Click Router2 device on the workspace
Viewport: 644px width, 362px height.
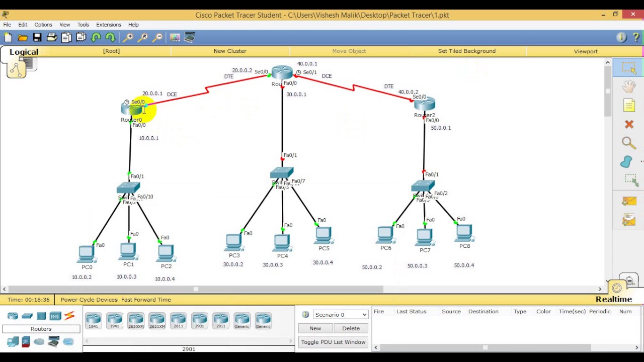(x=425, y=104)
